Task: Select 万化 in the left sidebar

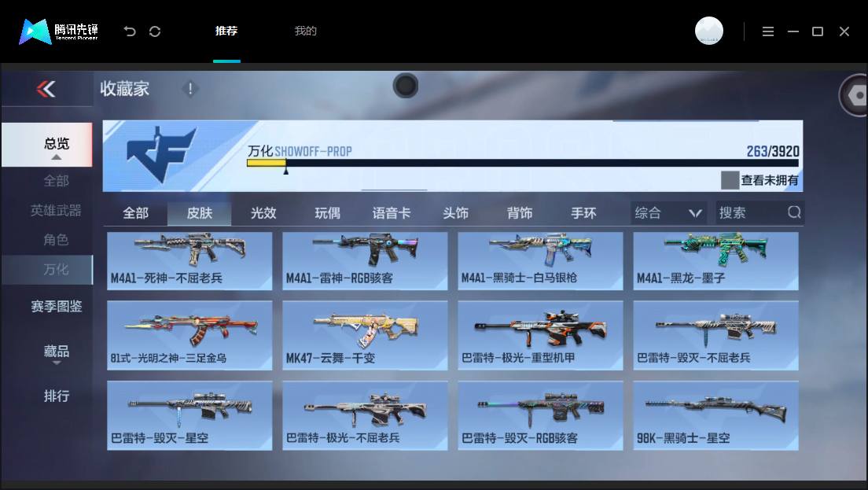Action: point(47,270)
